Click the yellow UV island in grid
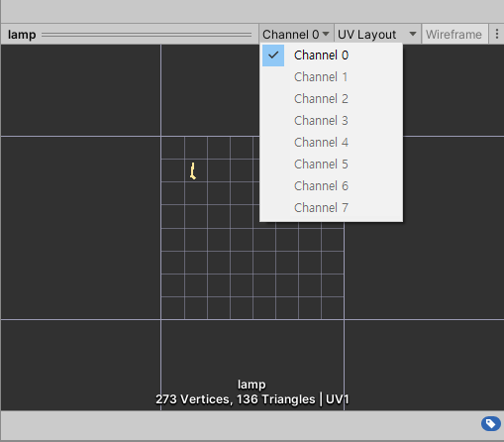Viewport: 504px width, 442px height. coord(193,171)
